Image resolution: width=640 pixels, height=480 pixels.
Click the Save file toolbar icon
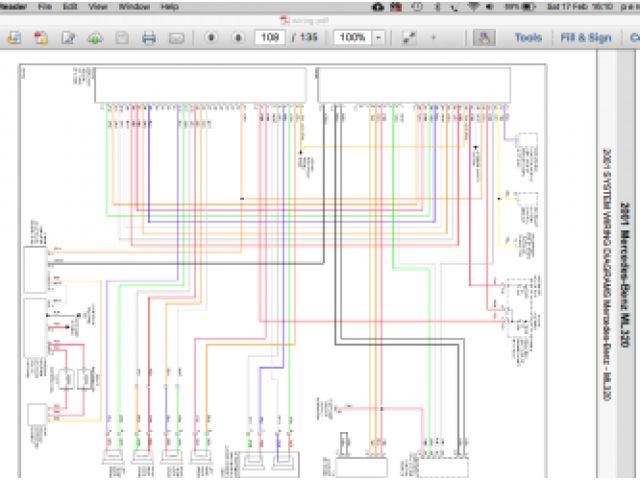point(121,38)
